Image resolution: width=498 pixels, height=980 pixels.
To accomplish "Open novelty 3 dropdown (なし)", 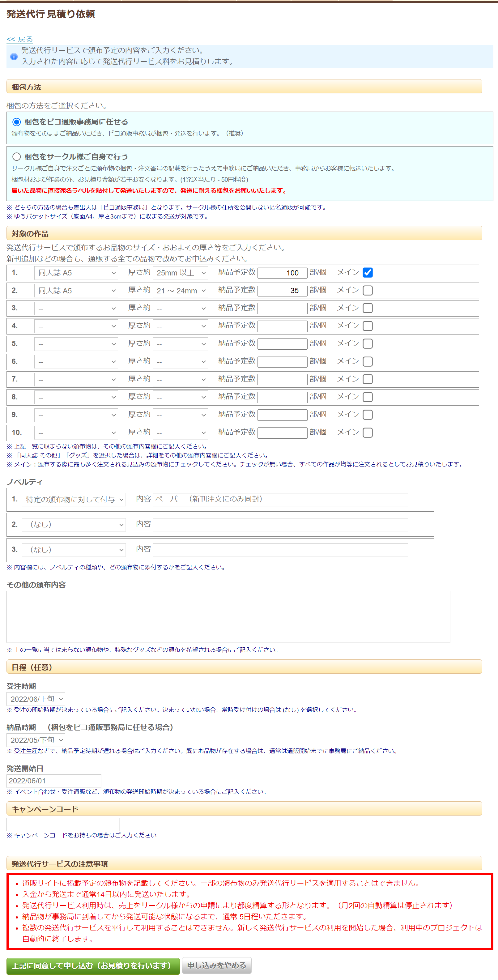I will [74, 550].
